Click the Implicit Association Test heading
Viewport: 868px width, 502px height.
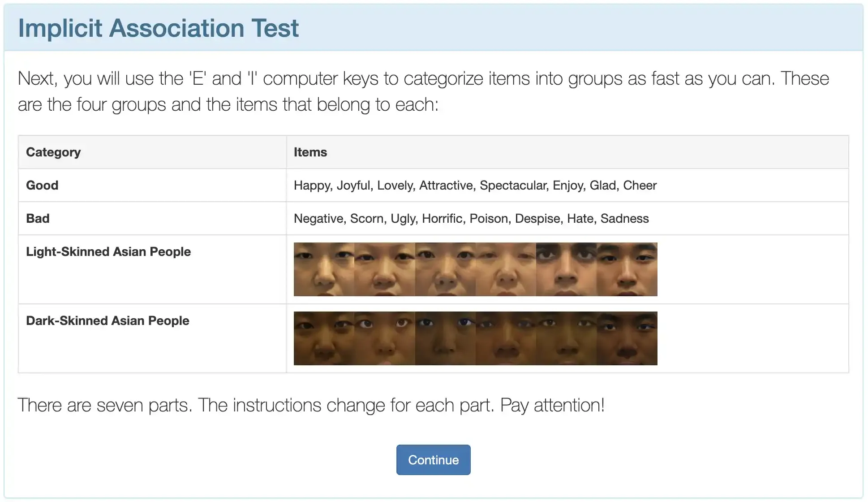coord(158,28)
